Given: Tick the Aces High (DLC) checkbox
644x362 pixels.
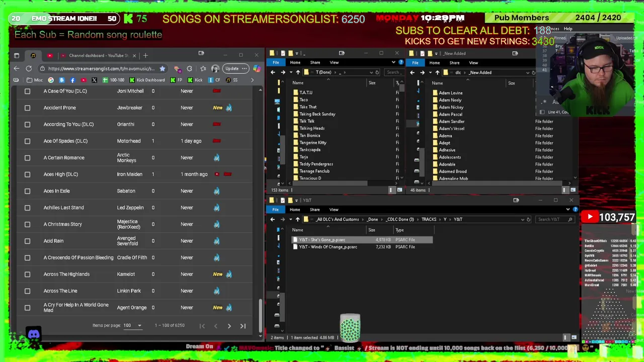Looking at the screenshot, I should 28,174.
